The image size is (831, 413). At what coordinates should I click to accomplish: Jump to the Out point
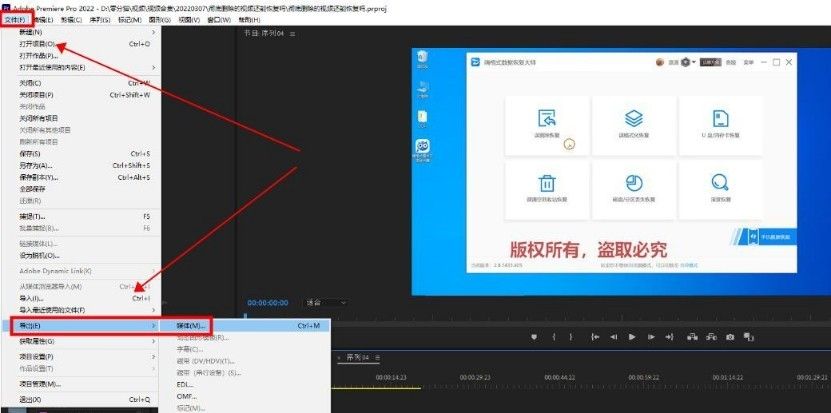coord(669,337)
